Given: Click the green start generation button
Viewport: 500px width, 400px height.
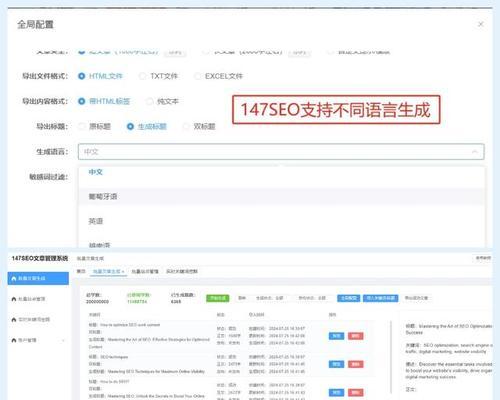Looking at the screenshot, I should pyautogui.click(x=218, y=298).
